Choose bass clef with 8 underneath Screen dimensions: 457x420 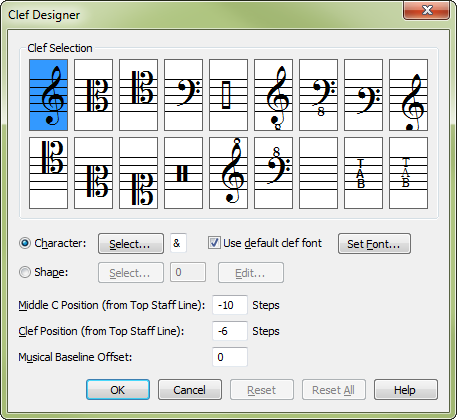click(318, 95)
